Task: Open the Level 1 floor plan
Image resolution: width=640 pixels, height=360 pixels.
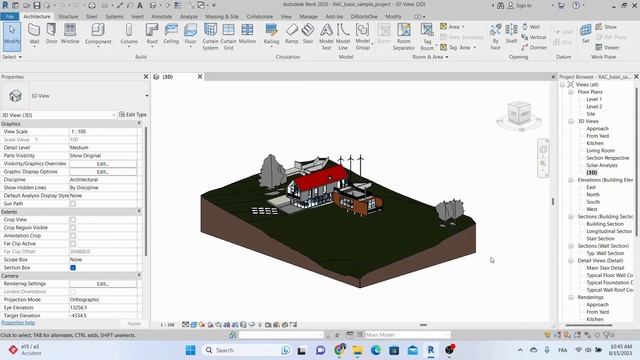Action: (x=594, y=99)
